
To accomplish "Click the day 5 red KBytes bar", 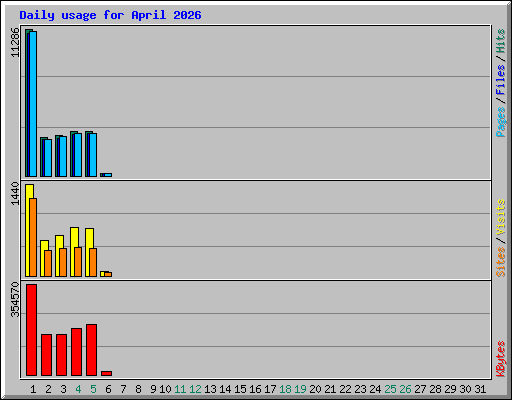I will (x=91, y=350).
